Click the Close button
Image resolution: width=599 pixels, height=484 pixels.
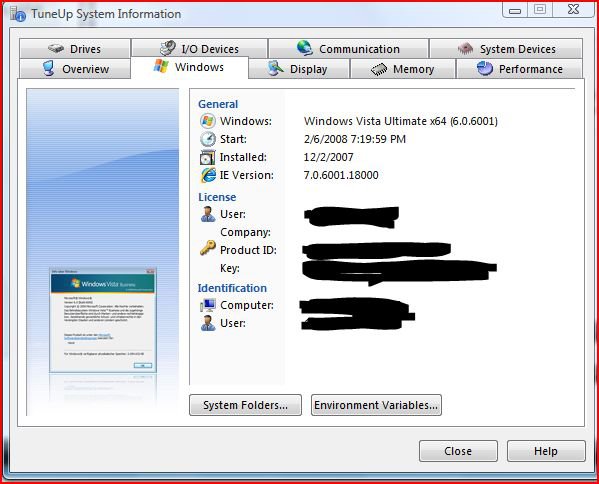point(458,451)
